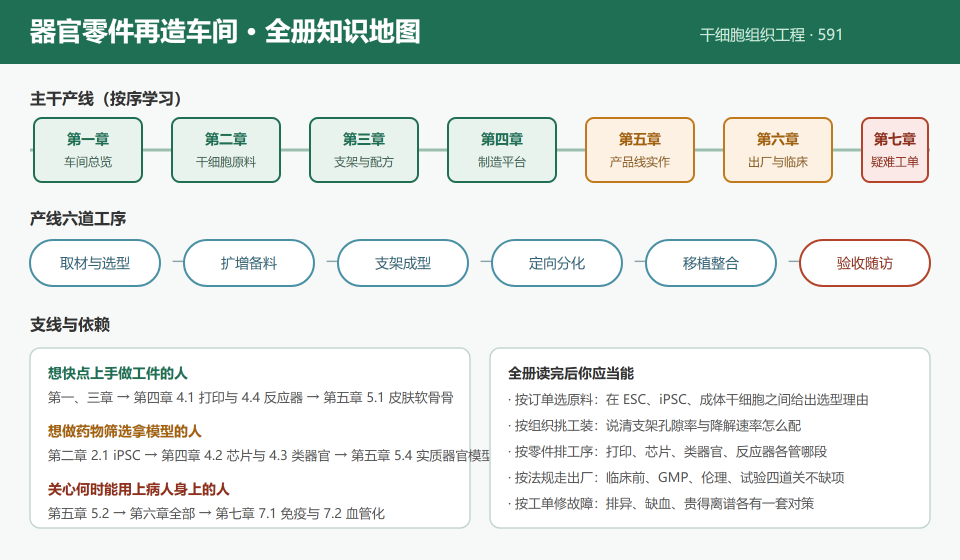Click the 移植整合 process pill

click(x=711, y=263)
